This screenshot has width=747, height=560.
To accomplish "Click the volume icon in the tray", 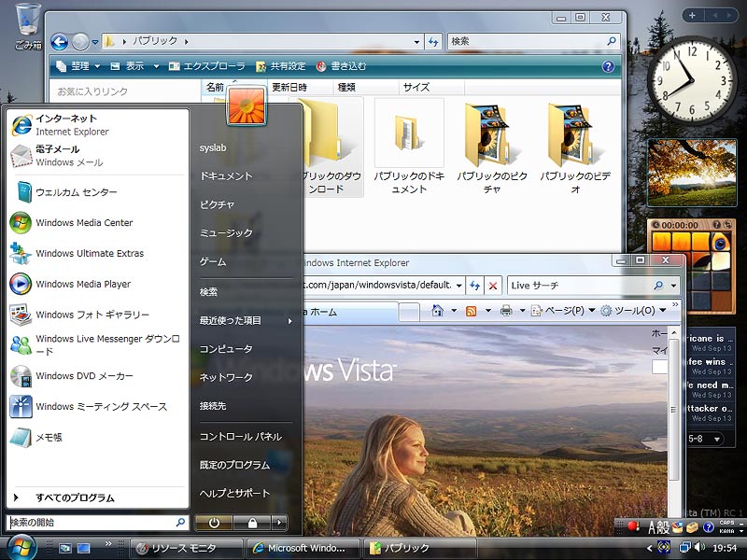I will click(699, 547).
